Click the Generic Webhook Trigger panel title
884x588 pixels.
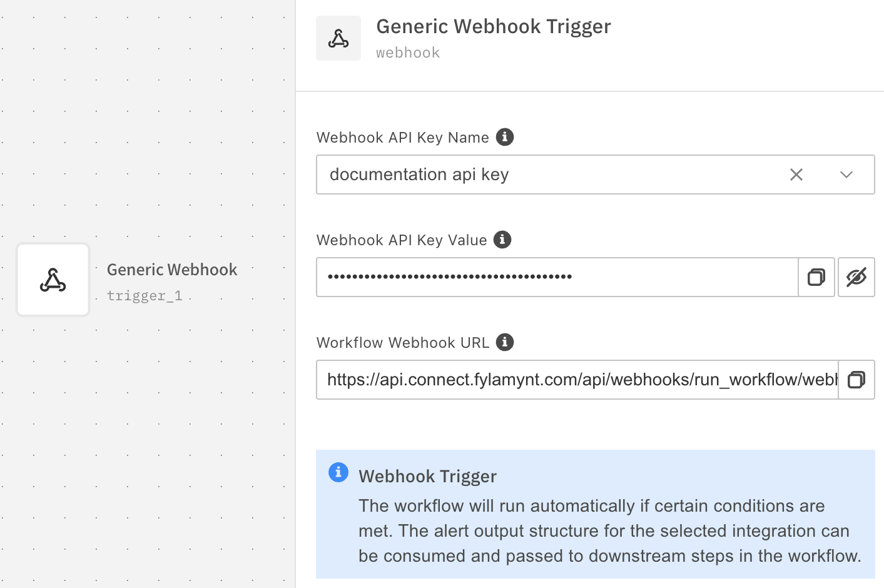click(x=493, y=26)
